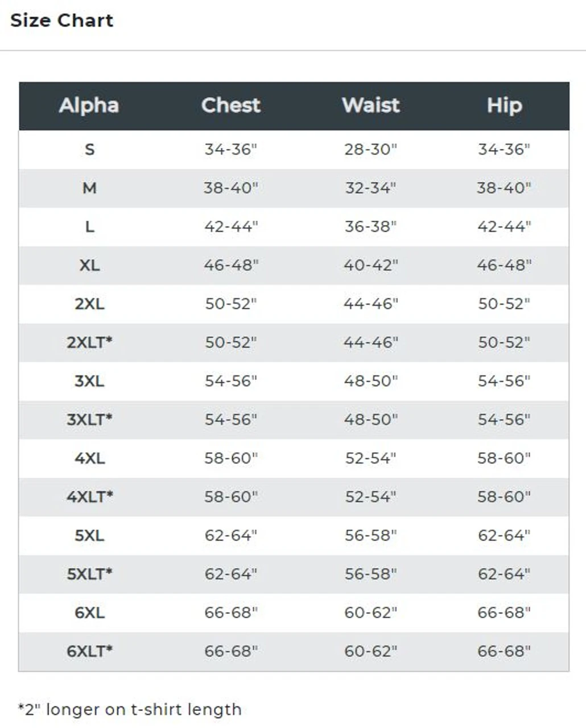Select the 6XL size row label
586x728 pixels.
[x=89, y=613]
